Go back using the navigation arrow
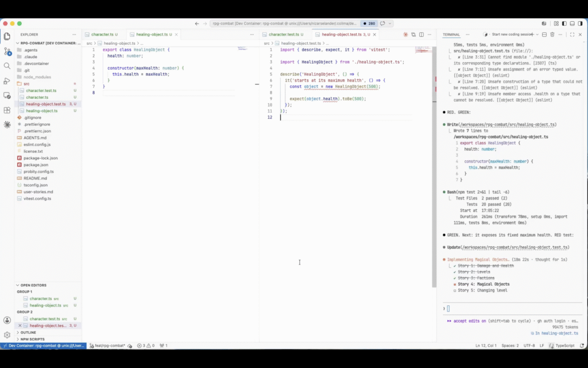 197,23
